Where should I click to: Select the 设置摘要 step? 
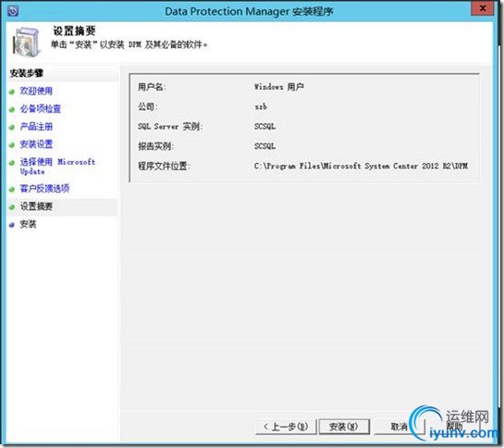point(36,206)
